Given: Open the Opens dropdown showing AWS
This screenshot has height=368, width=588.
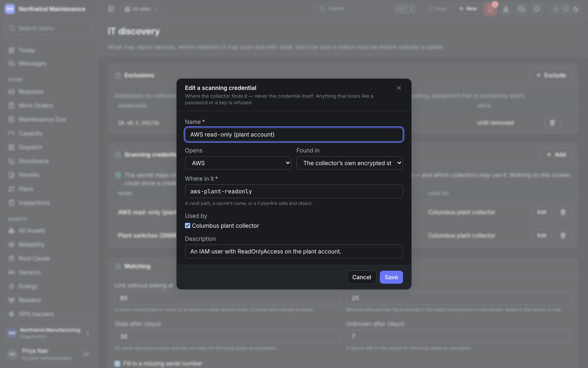Looking at the screenshot, I should pos(238,163).
